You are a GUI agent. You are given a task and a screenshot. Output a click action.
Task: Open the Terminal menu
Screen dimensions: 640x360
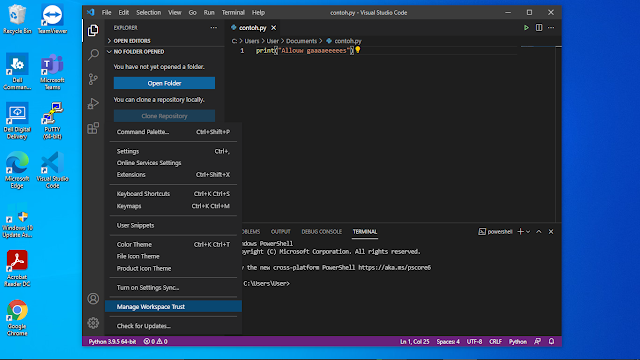coord(233,12)
